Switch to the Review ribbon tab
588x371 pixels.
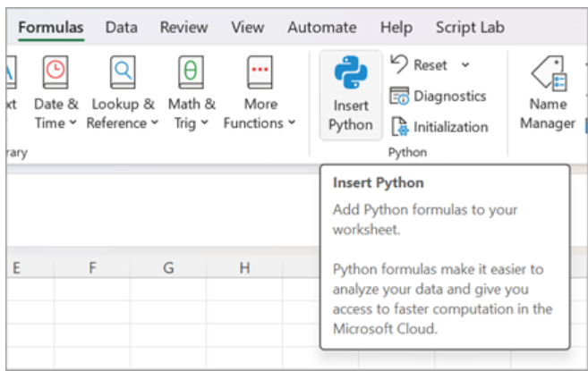coord(183,28)
